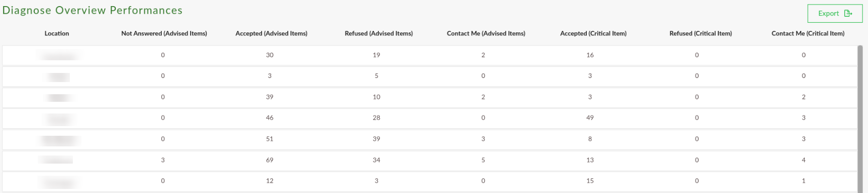Screen dimensions: 868x193
Task: Click the Refused (Critical Item) header
Action: pos(700,33)
